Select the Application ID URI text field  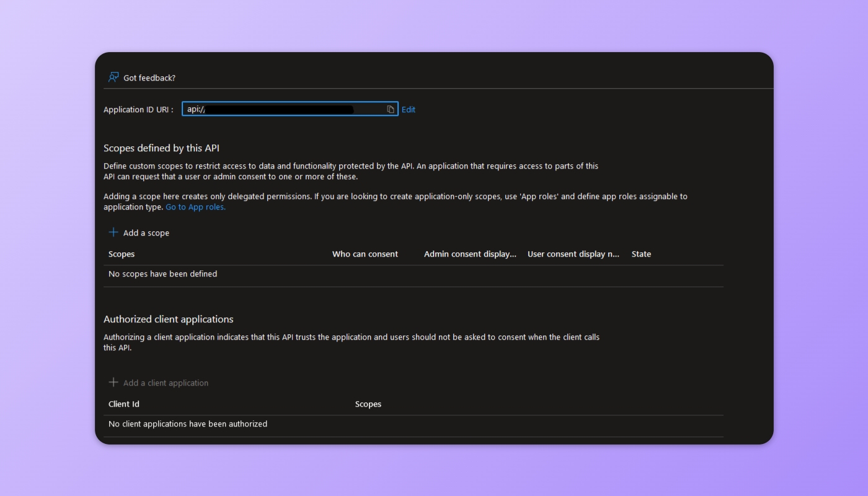click(x=285, y=108)
